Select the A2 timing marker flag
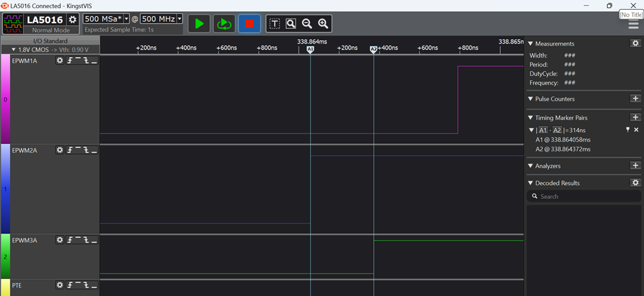 [373, 50]
